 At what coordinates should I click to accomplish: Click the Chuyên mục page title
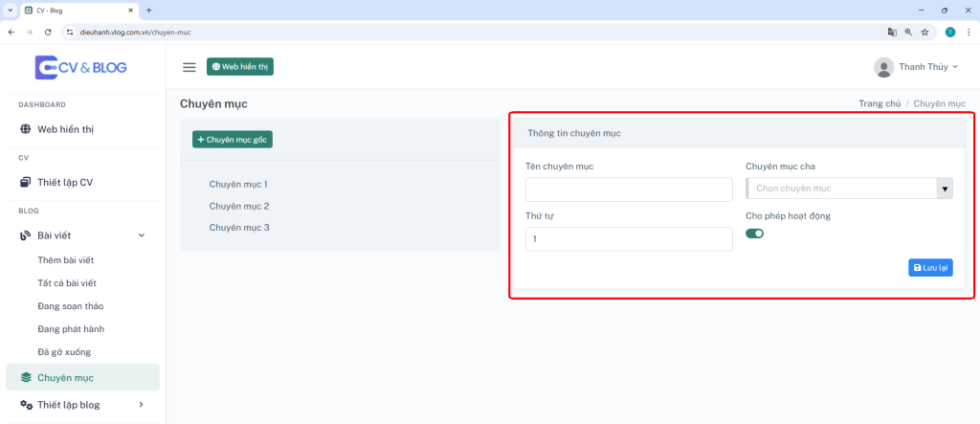pos(213,103)
